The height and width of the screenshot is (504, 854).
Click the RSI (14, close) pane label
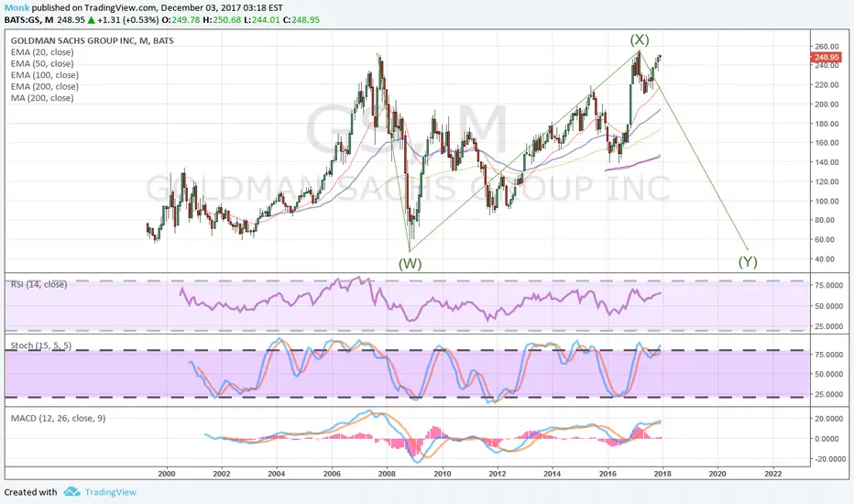[38, 284]
